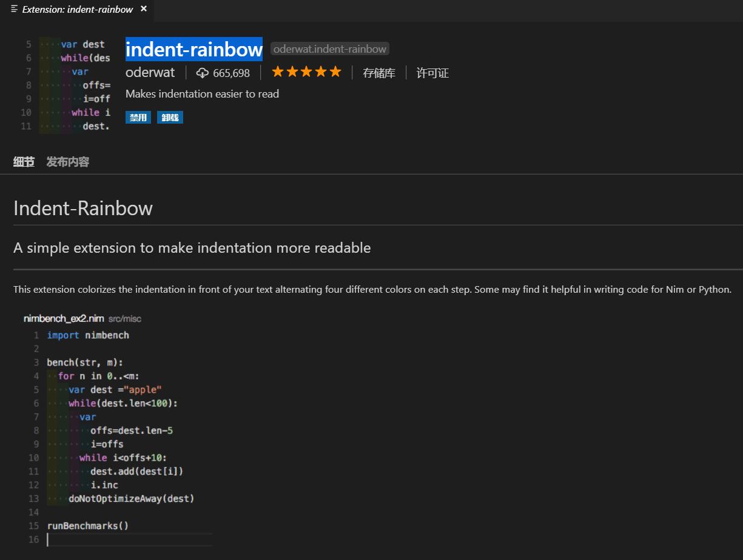Click the download cloud icon
The image size is (743, 560).
click(x=203, y=73)
